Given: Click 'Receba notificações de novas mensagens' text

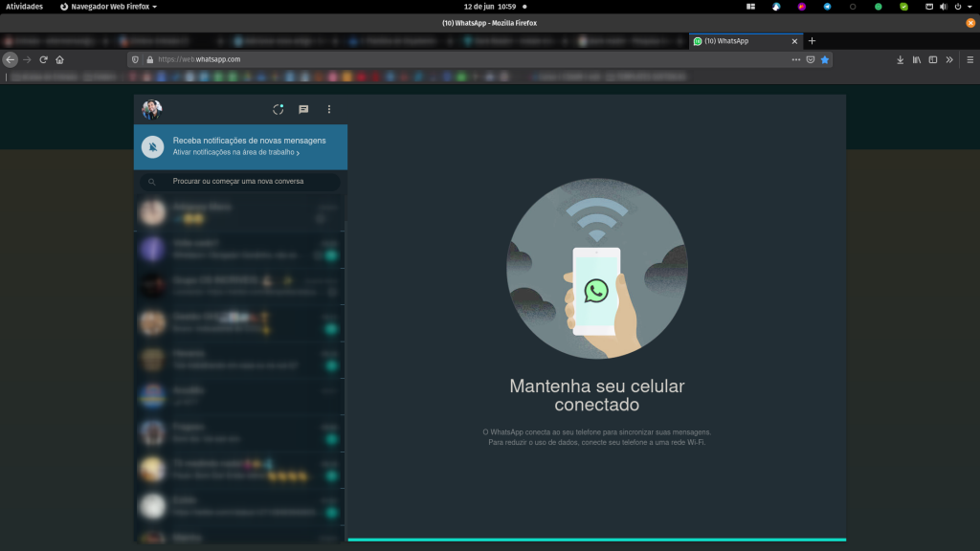Looking at the screenshot, I should (x=250, y=141).
